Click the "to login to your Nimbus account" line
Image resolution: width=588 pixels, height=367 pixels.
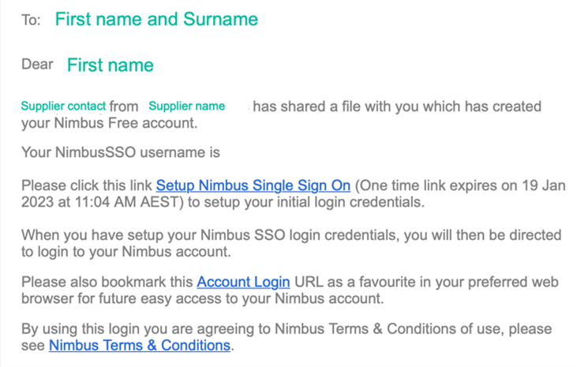[125, 252]
